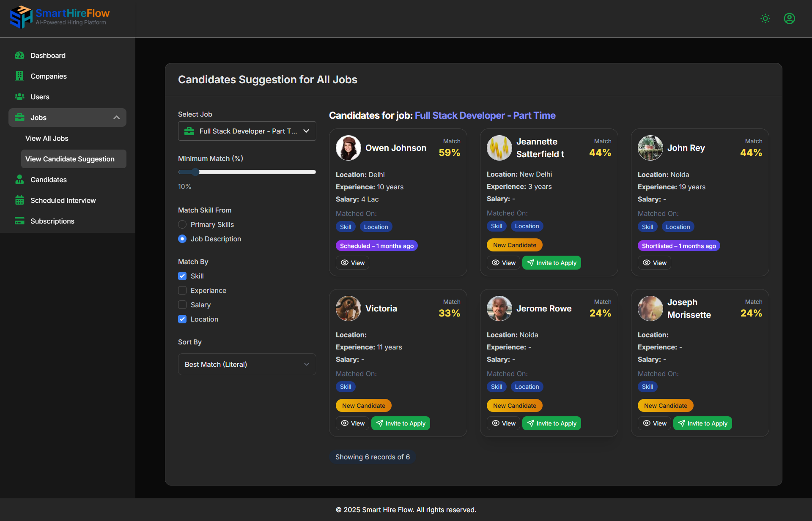Adjust the Minimum Match percentage slider
The image size is (812, 521).
pyautogui.click(x=195, y=172)
